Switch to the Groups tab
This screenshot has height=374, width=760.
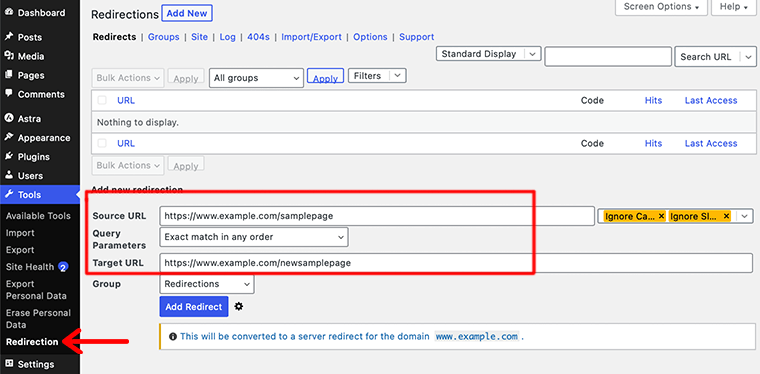coord(163,37)
